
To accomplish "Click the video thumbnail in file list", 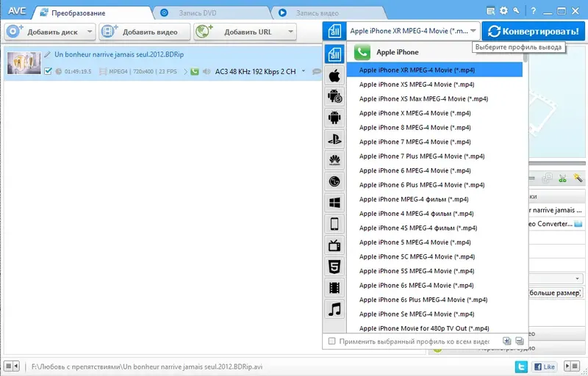I will point(24,62).
